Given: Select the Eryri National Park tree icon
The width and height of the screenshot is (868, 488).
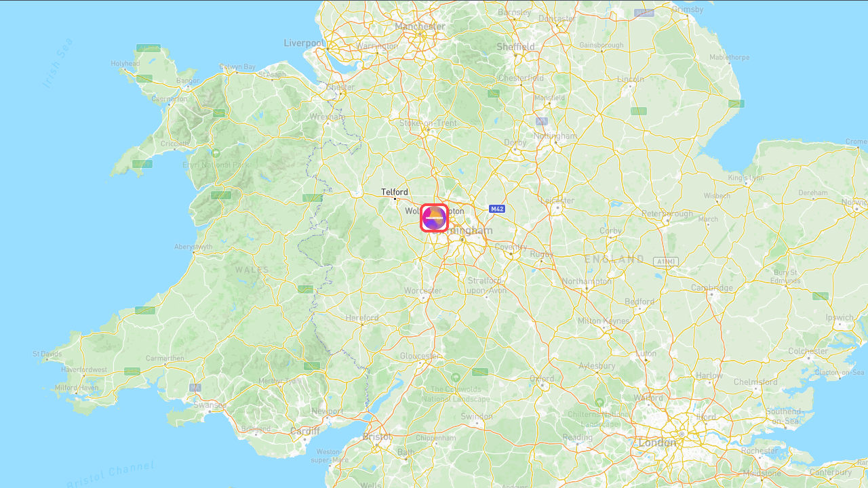Looking at the screenshot, I should coord(216,153).
